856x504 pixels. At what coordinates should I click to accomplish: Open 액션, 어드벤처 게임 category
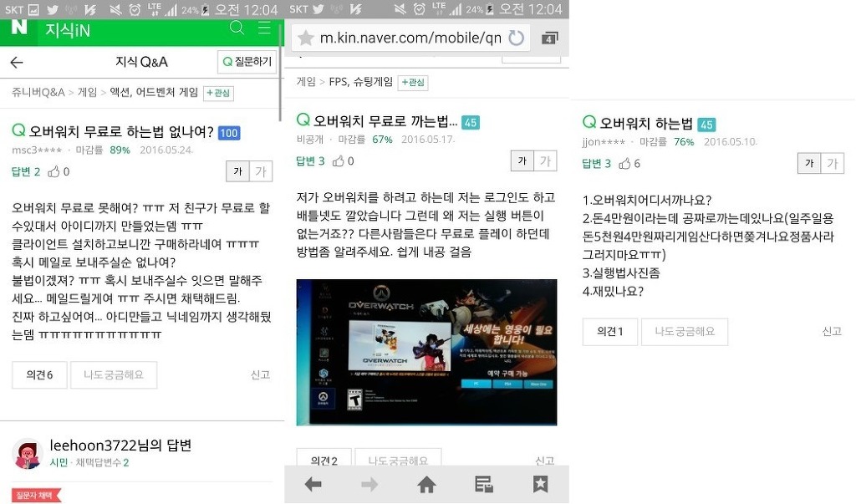tap(154, 92)
